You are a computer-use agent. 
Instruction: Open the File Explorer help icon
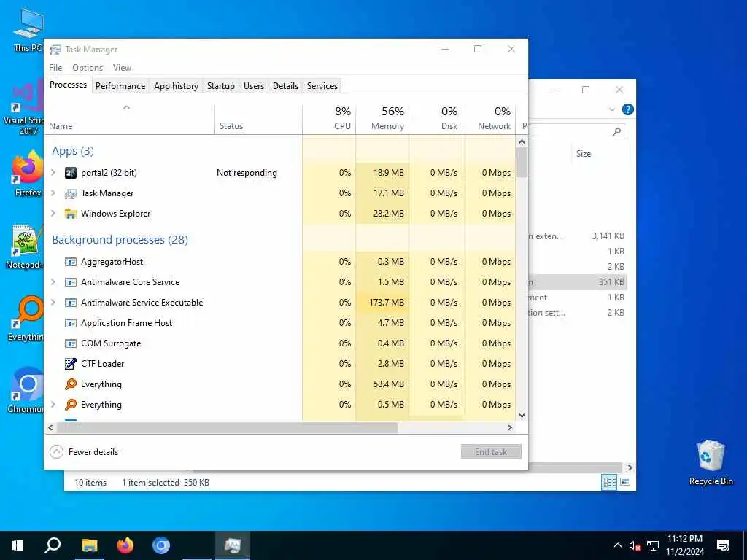(628, 109)
